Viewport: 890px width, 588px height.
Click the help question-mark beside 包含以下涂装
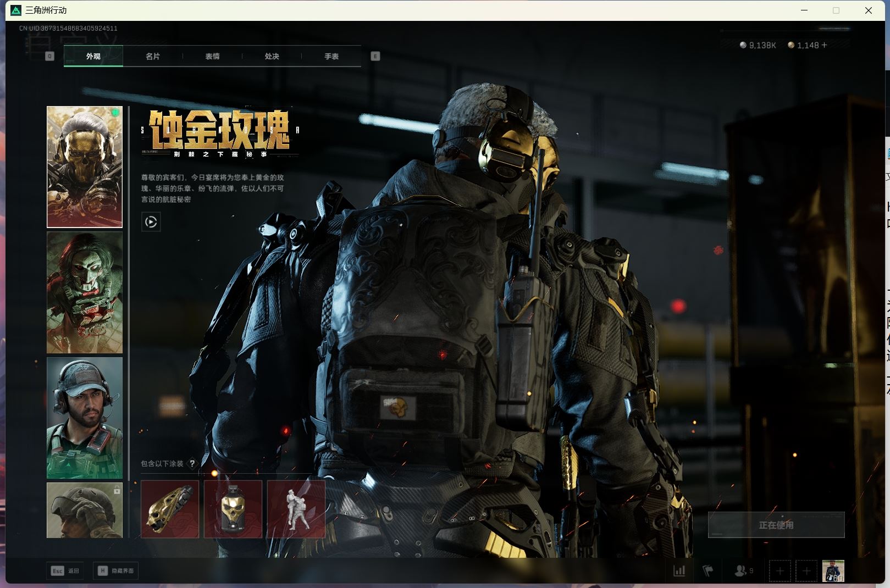coord(191,463)
